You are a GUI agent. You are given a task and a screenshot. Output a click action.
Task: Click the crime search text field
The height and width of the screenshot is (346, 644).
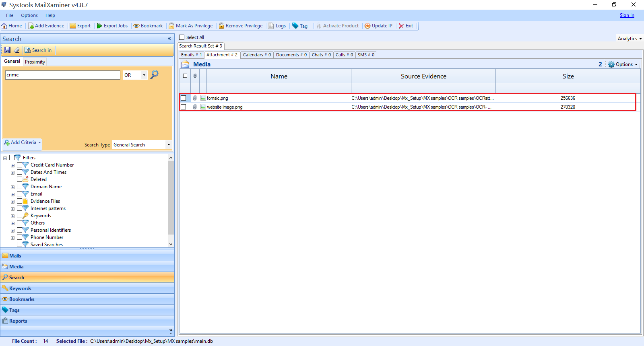(62, 75)
